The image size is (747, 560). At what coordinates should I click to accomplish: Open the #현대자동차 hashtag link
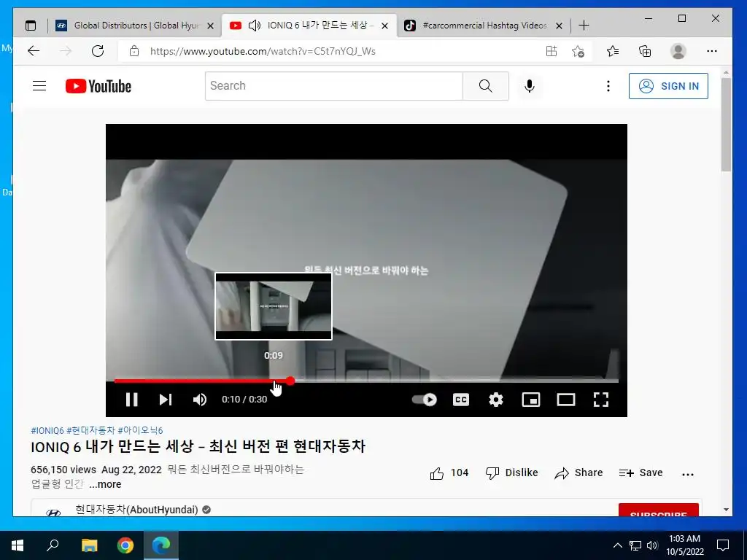[90, 430]
